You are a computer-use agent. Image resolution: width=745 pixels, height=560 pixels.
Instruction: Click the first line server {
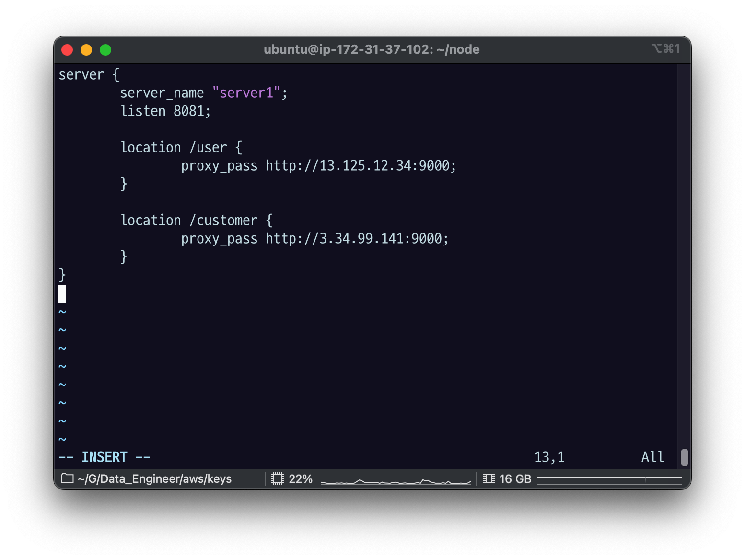coord(89,75)
